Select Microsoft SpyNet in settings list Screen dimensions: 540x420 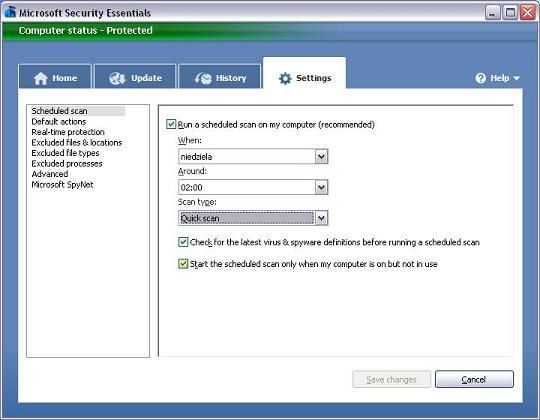(x=62, y=185)
